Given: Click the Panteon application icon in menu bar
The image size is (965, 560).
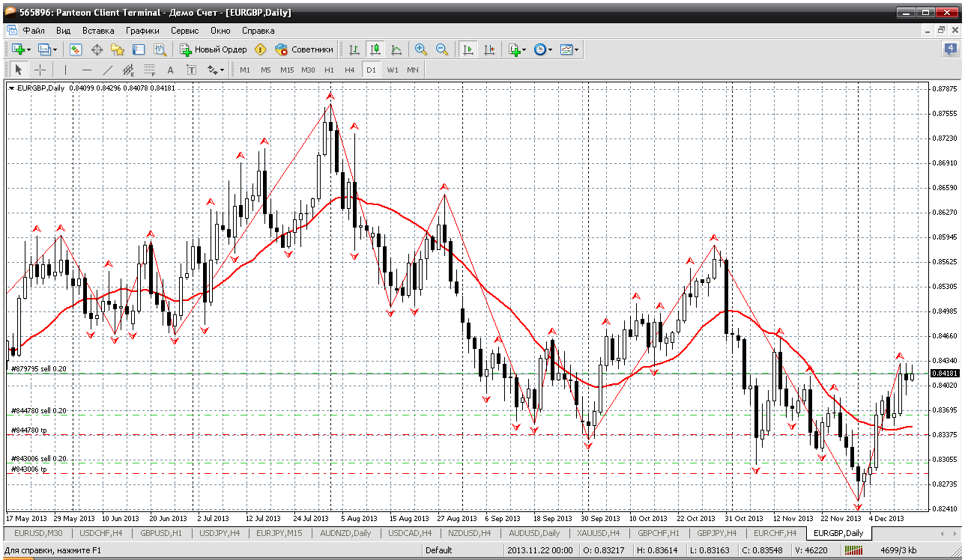Looking at the screenshot, I should tap(11, 31).
